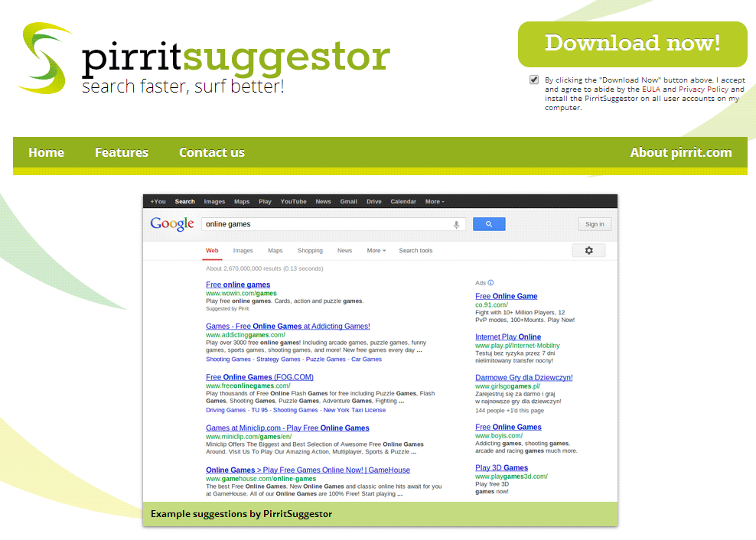This screenshot has width=756, height=540.
Task: Click +You in the black bar
Action: tap(158, 201)
